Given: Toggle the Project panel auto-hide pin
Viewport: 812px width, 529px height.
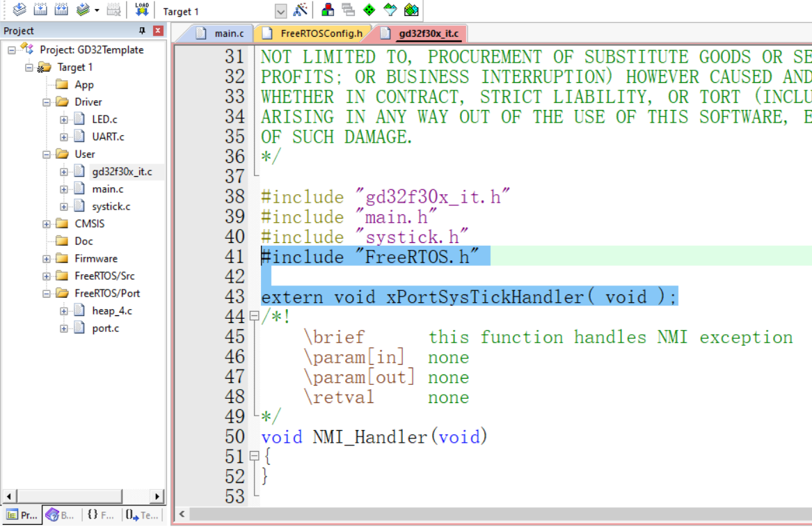Looking at the screenshot, I should 142,31.
